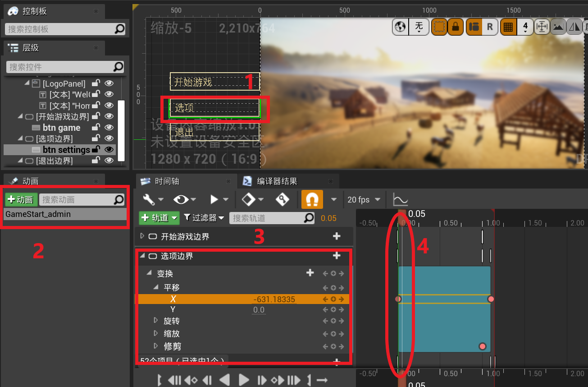Toggle visibility eye for btn settings
588x387 pixels.
(109, 150)
